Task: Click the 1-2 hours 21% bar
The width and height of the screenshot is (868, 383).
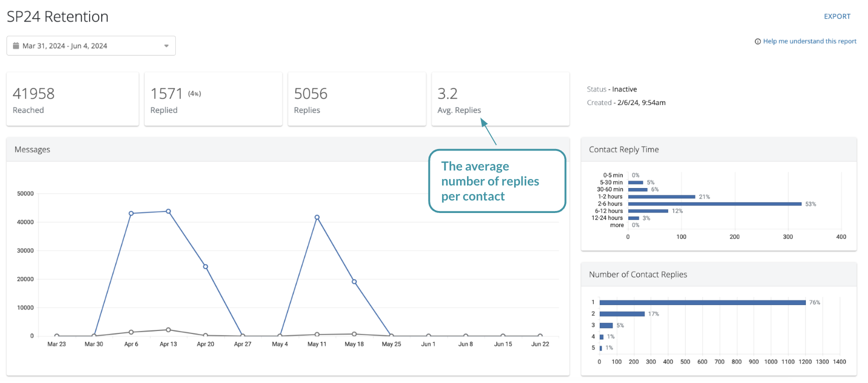Action: [x=661, y=197]
